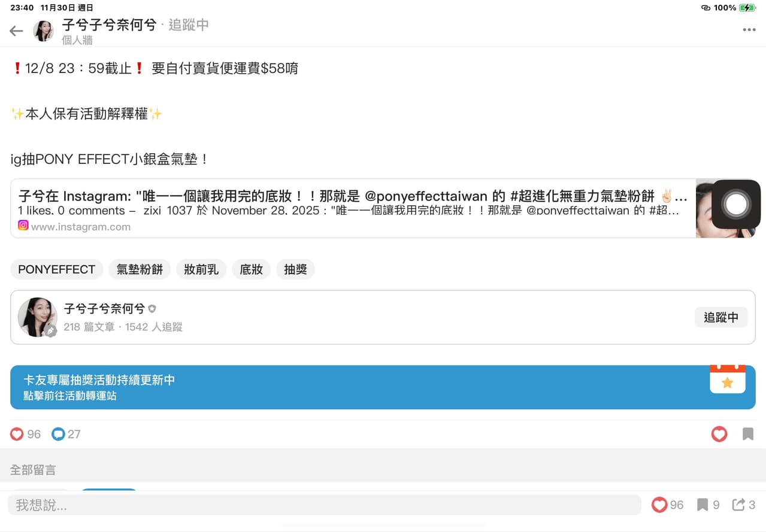This screenshot has height=532, width=766.
Task: Open the 卡友專屬抽獎活動 blue banner
Action: tap(383, 387)
